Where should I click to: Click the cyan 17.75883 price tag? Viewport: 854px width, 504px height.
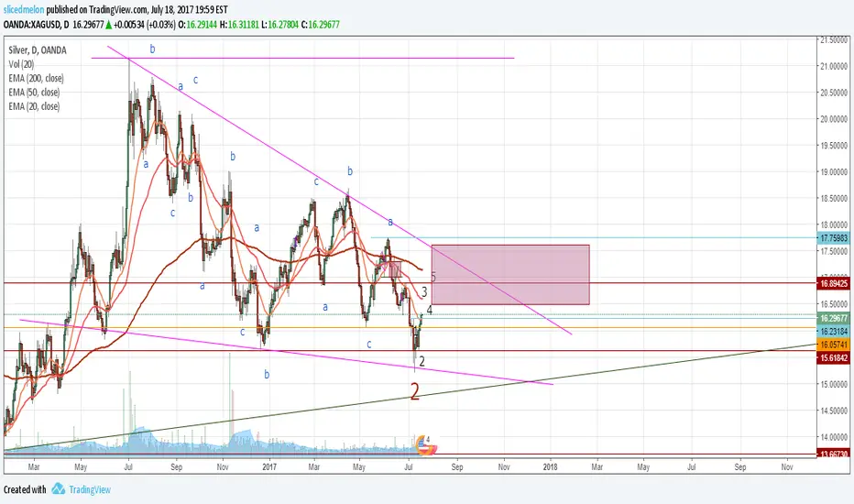(833, 238)
